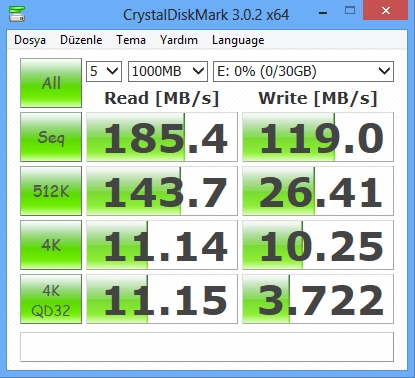Open the Tema menu
This screenshot has width=415, height=378.
[x=131, y=40]
